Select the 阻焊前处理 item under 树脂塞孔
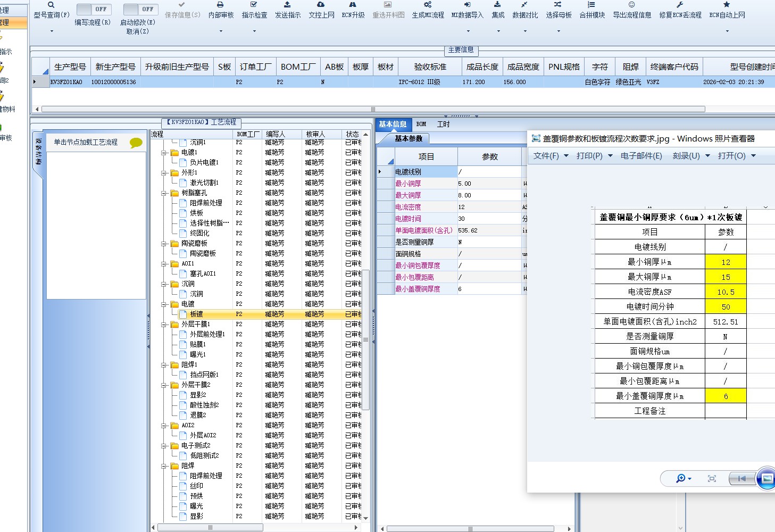Screen dimensions: 775x532 point(206,203)
